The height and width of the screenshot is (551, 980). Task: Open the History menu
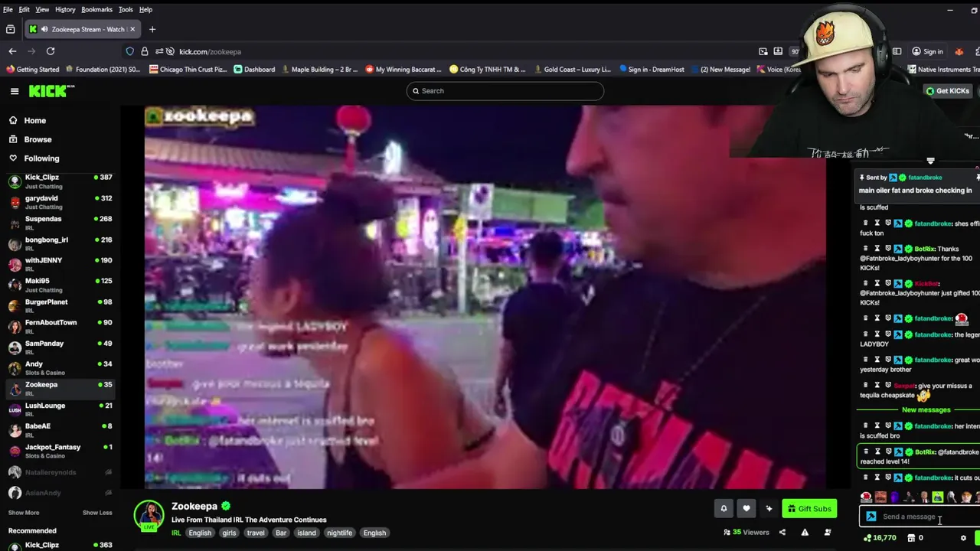(65, 9)
